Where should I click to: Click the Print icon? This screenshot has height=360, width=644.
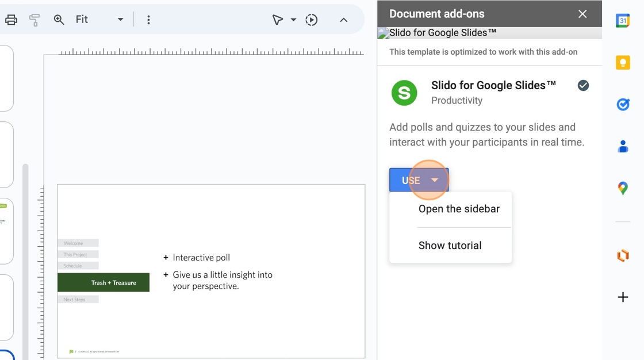coord(11,20)
